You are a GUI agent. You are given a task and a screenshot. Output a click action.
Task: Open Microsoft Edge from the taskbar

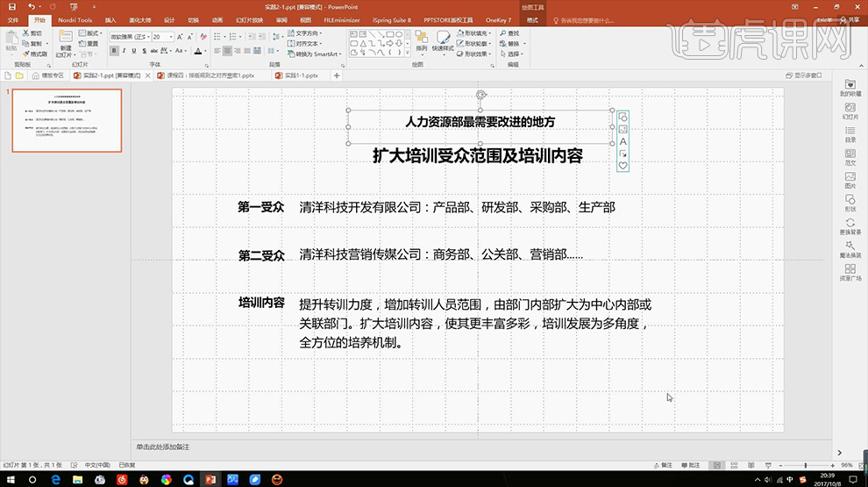[x=55, y=479]
